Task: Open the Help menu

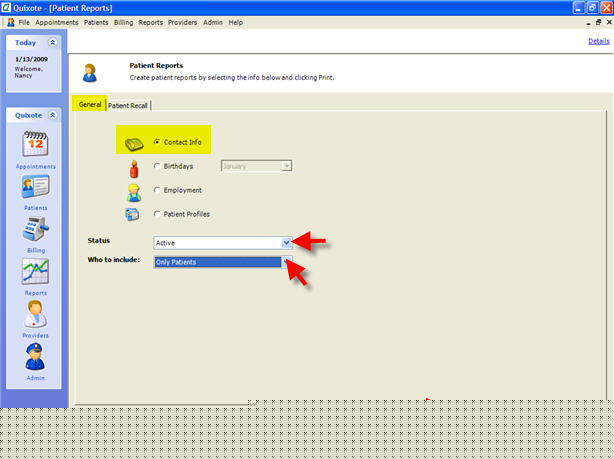Action: [235, 22]
